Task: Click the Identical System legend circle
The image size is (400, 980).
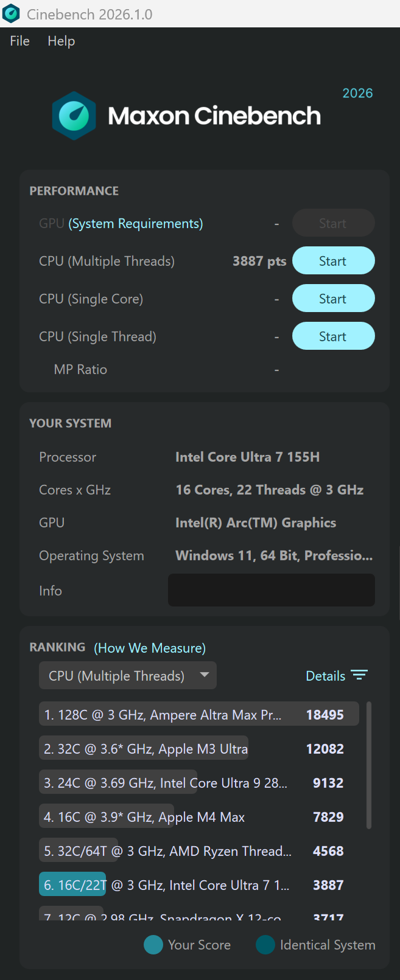Action: (x=265, y=945)
